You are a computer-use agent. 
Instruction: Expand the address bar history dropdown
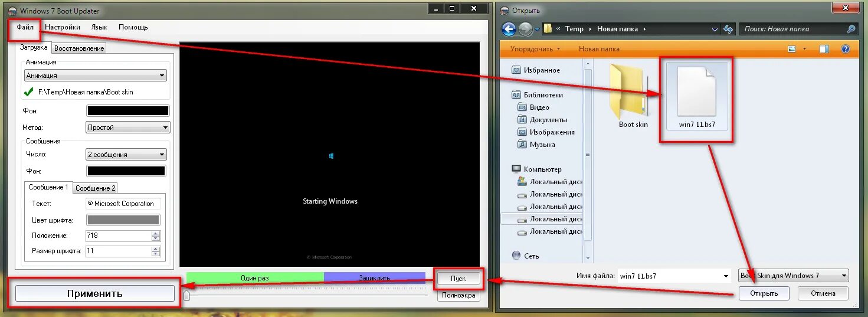coord(715,29)
